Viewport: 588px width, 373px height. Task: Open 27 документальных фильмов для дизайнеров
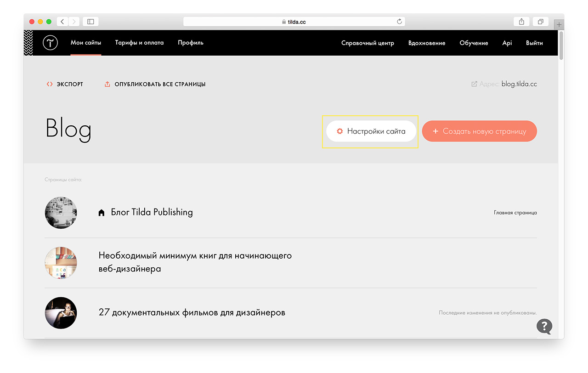[x=192, y=312]
